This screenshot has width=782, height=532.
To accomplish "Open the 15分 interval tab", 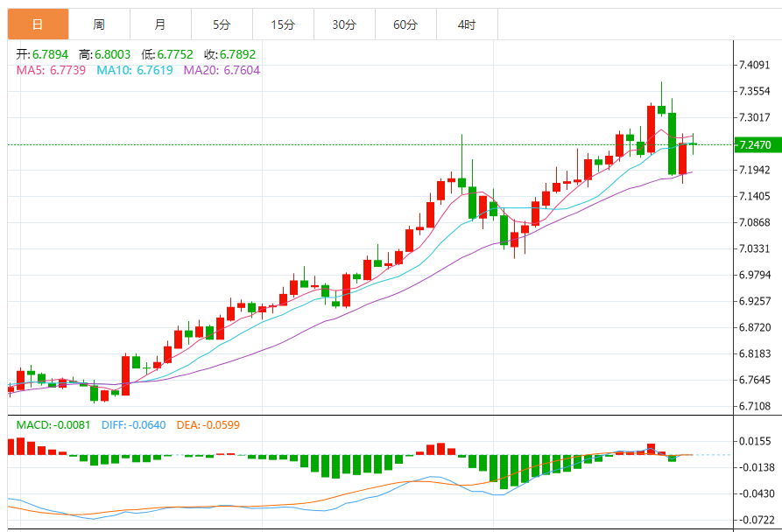I will click(x=283, y=24).
